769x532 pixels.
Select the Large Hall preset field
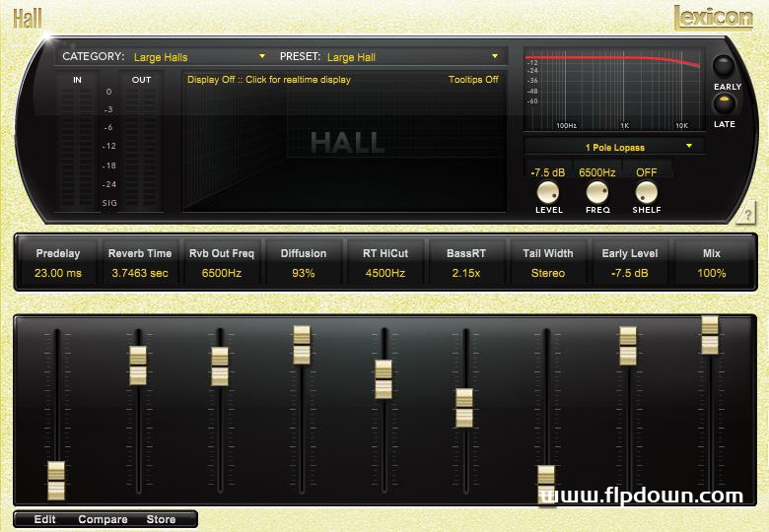click(x=412, y=57)
